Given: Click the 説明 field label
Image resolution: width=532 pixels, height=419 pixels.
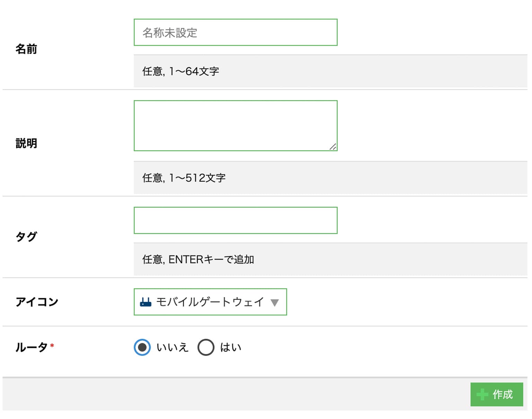Looking at the screenshot, I should (26, 143).
